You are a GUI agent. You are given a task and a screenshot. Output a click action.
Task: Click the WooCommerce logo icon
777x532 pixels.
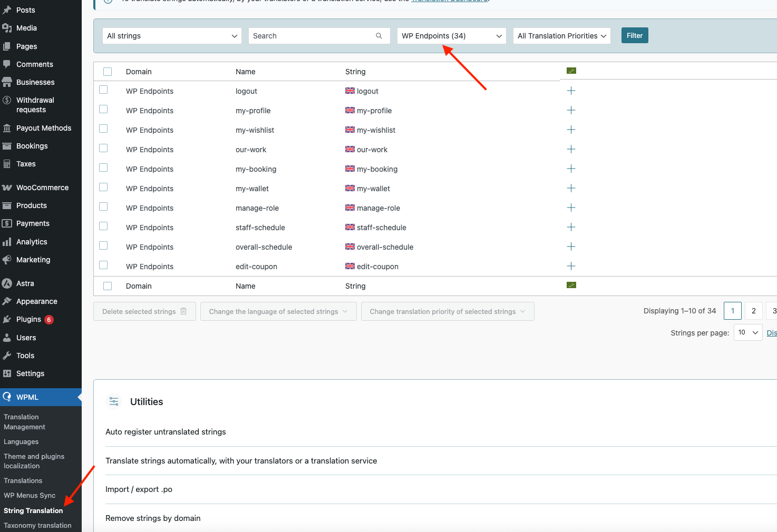click(7, 188)
